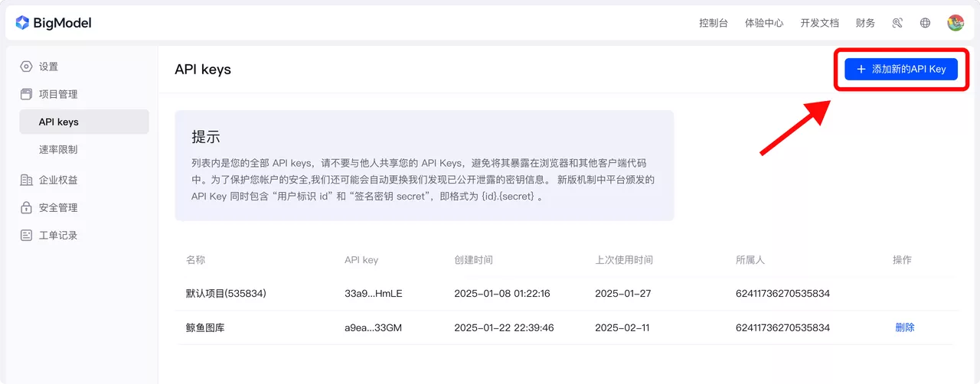Open 开发文档 in the top navigation
The image size is (980, 384).
(x=820, y=23)
